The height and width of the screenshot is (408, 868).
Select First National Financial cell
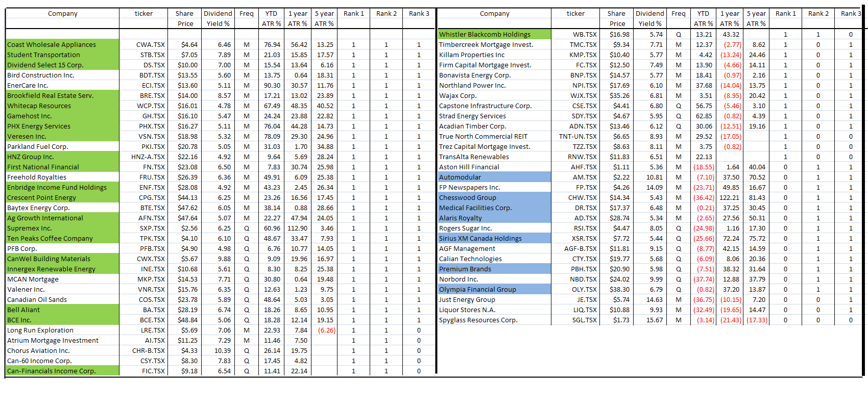(x=62, y=167)
